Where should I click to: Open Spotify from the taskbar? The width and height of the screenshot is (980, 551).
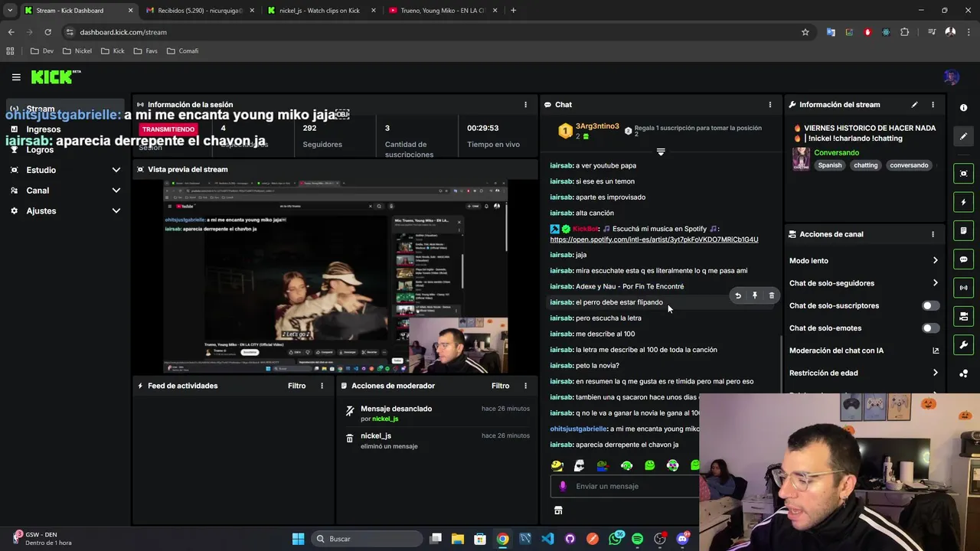637,539
